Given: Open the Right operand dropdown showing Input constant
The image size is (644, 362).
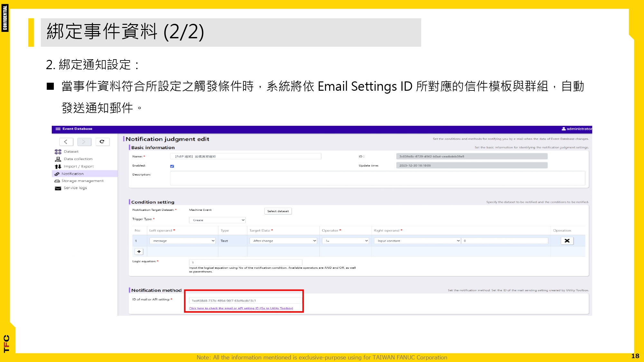Looking at the screenshot, I should [417, 240].
